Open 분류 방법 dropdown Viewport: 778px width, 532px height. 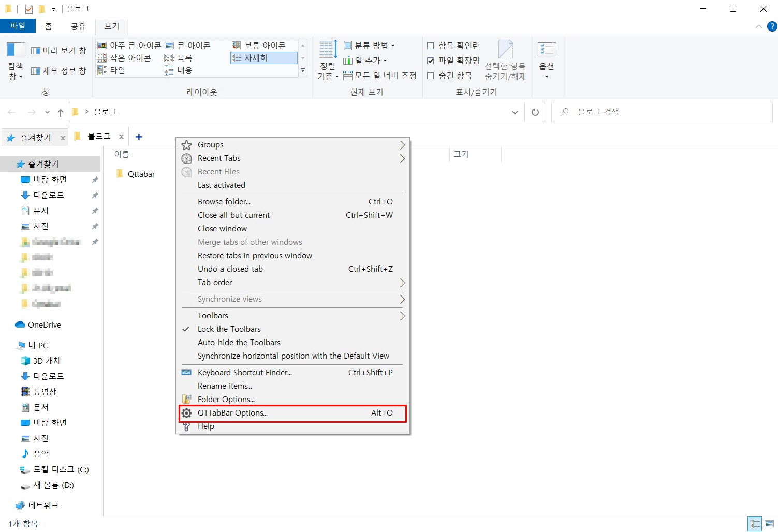(370, 46)
